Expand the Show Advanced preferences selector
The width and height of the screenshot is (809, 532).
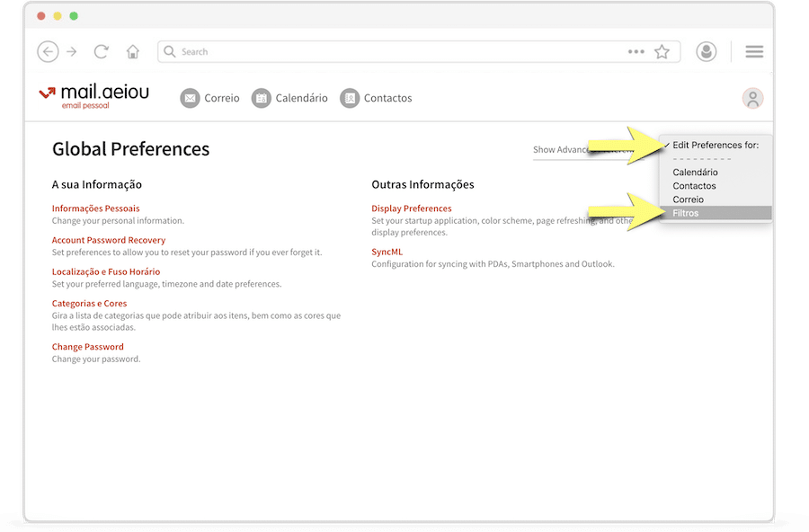(x=575, y=150)
